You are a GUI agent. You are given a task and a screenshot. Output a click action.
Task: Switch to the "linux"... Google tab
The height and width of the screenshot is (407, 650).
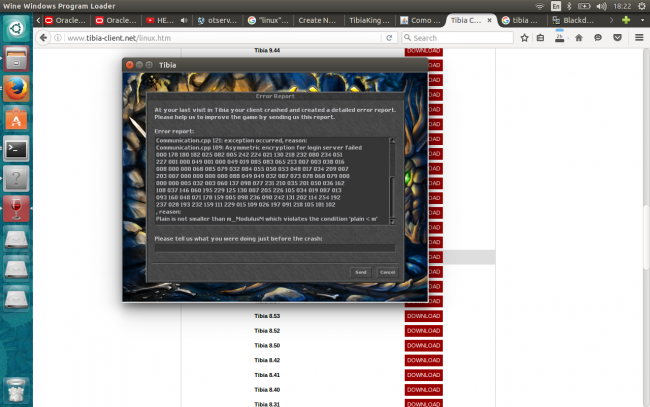268,20
